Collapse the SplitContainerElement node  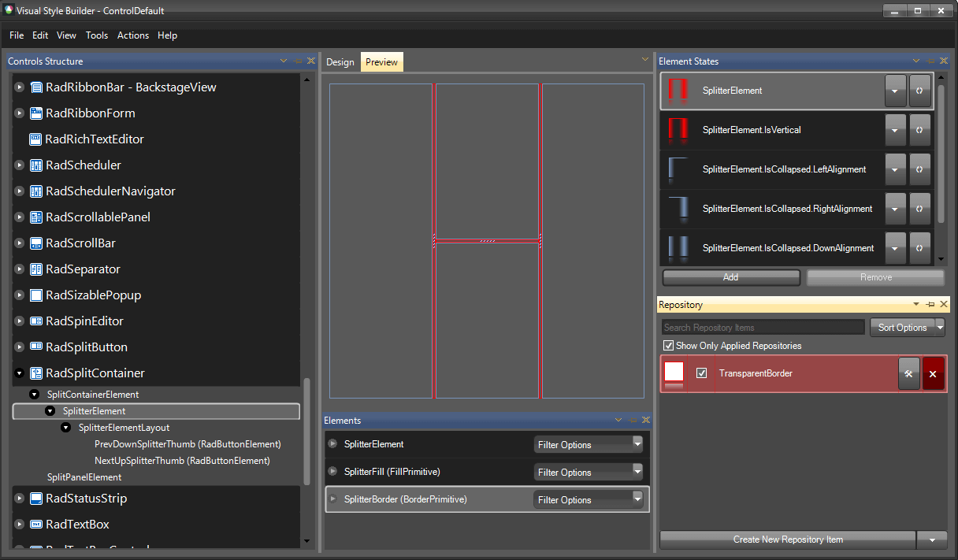[x=34, y=395]
